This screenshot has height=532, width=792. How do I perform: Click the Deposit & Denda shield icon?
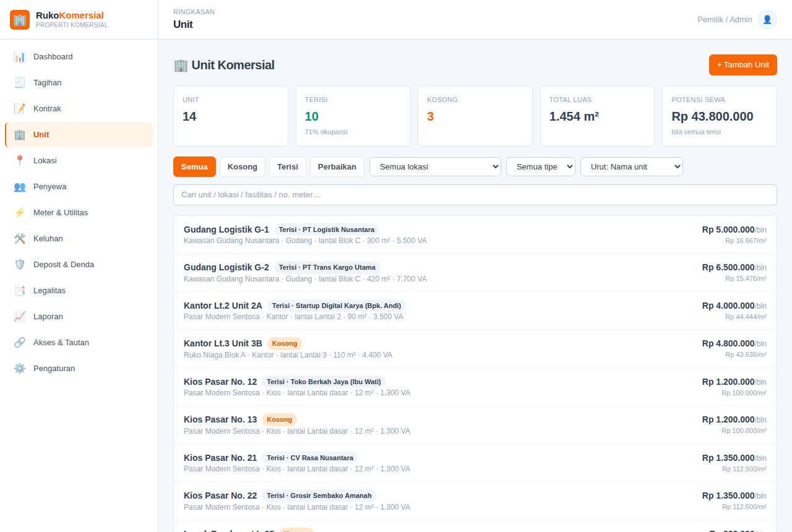(20, 265)
